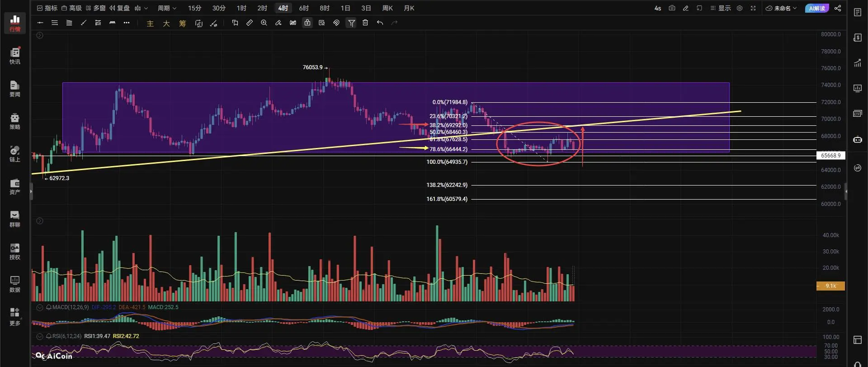Screen dimensions: 868x367
Task: Switch to the 3日 timeframe
Action: pos(366,8)
